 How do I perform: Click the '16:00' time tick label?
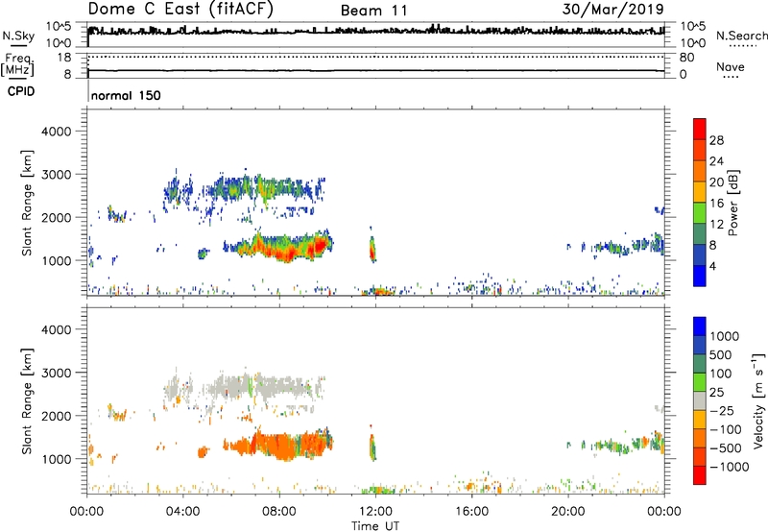coord(471,512)
